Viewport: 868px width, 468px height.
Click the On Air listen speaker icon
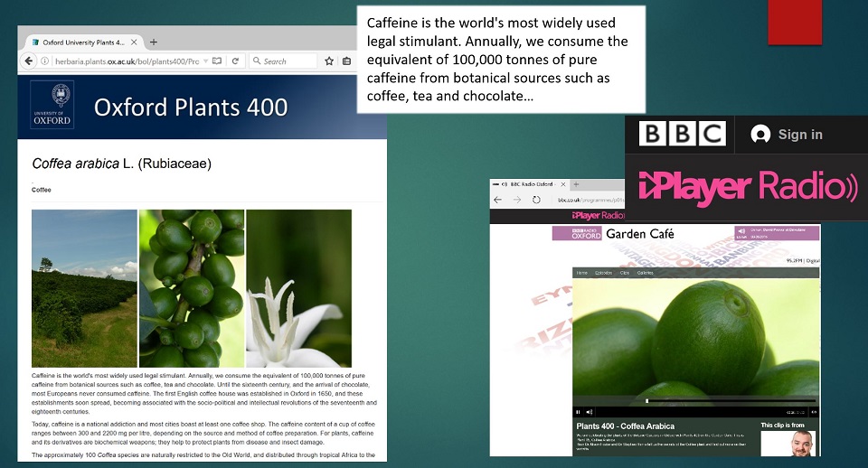(x=741, y=231)
